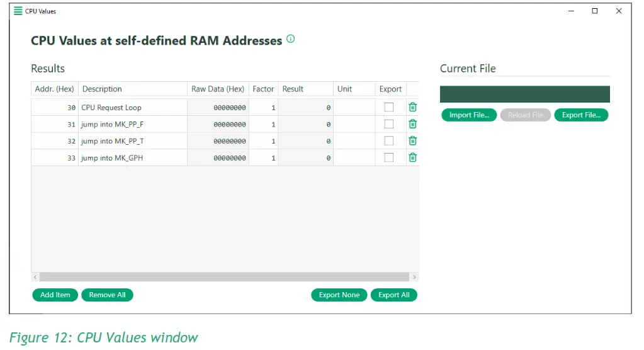Open the Import File... dialog
644x350 pixels.
[469, 115]
